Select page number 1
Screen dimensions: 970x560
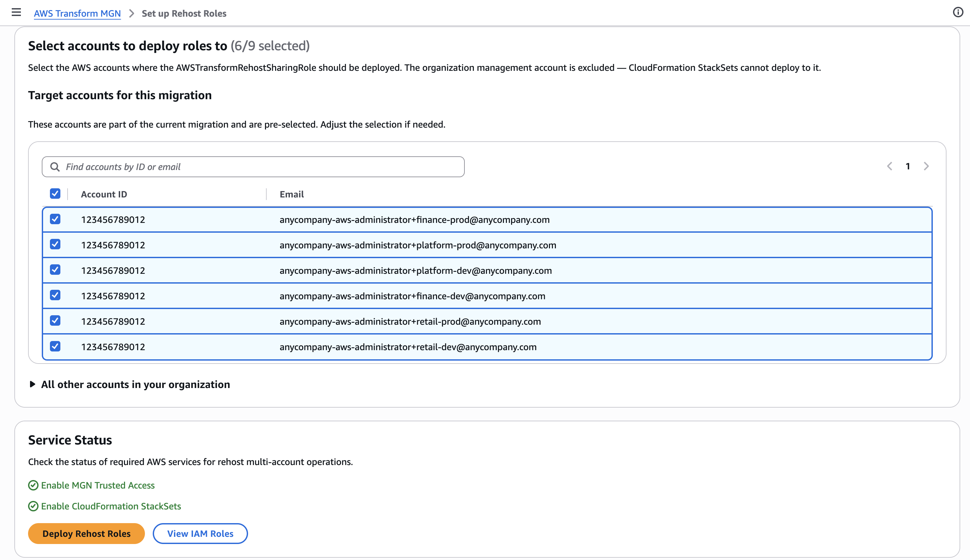(x=908, y=166)
